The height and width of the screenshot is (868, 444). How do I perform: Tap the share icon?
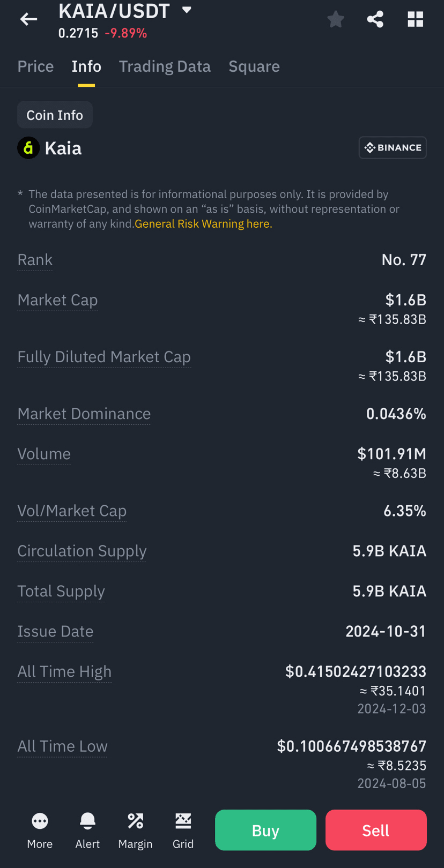click(x=375, y=19)
